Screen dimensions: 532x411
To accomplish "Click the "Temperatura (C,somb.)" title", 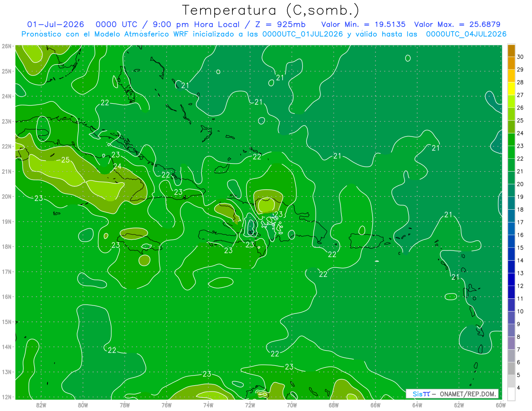I will [x=271, y=10].
